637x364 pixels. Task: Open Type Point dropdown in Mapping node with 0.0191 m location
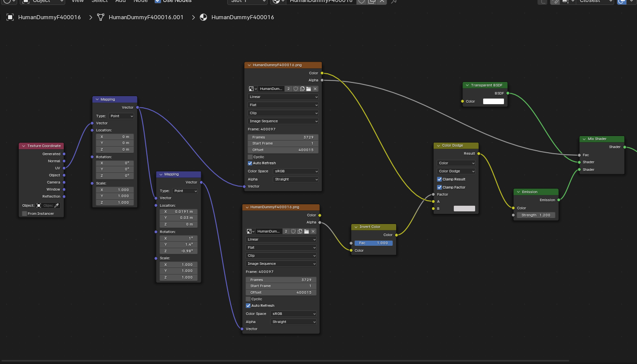pos(185,191)
